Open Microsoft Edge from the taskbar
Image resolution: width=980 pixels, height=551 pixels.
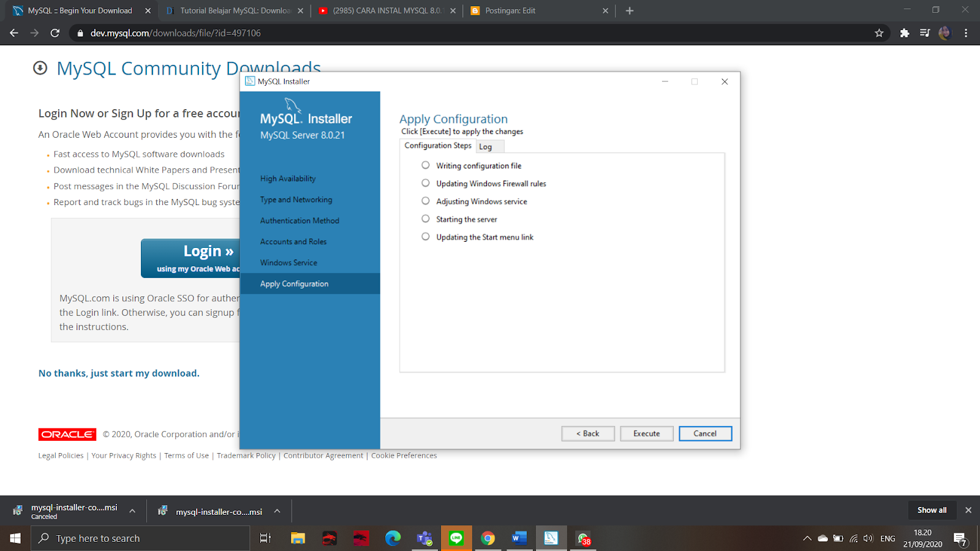(x=393, y=538)
